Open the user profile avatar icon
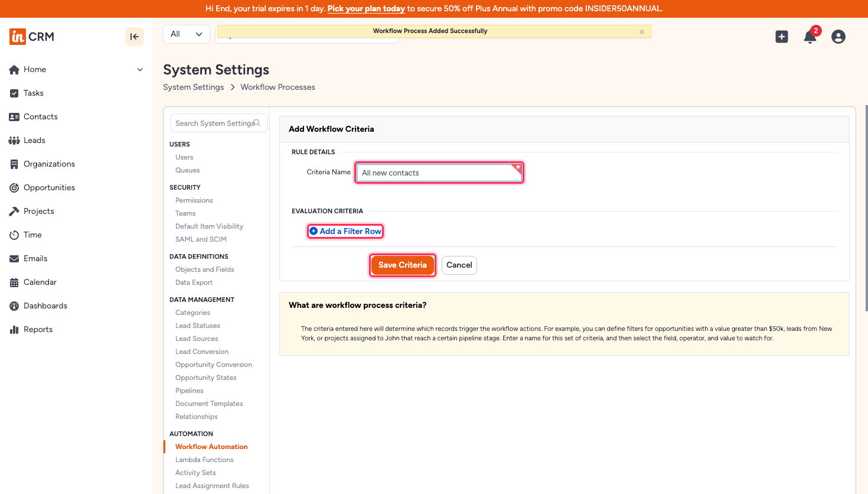 pos(838,37)
